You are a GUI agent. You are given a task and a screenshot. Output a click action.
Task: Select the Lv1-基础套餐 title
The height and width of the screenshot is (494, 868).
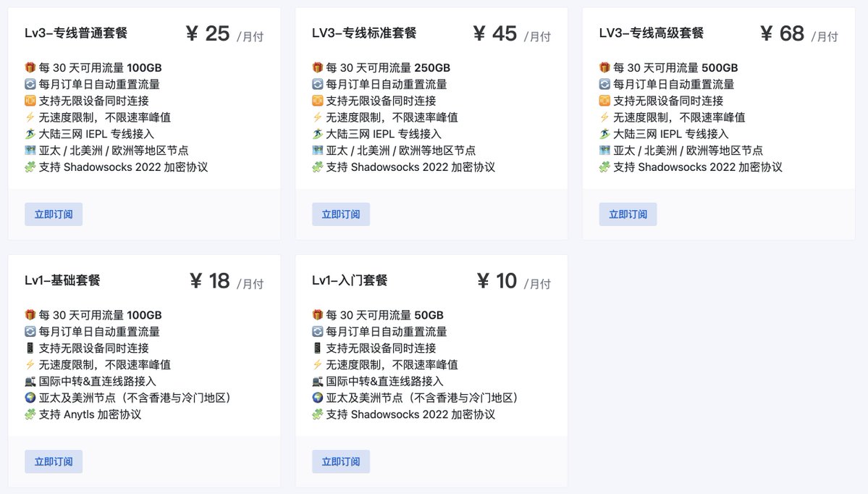[x=62, y=280]
